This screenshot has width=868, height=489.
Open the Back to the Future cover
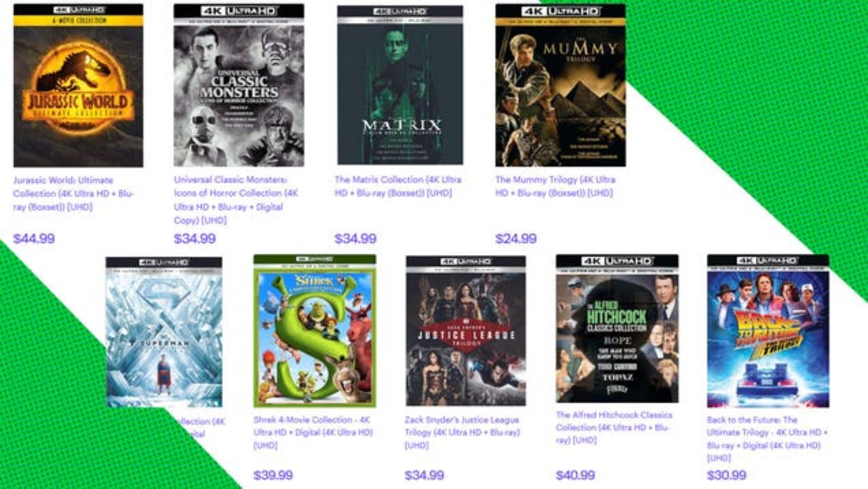pyautogui.click(x=768, y=331)
